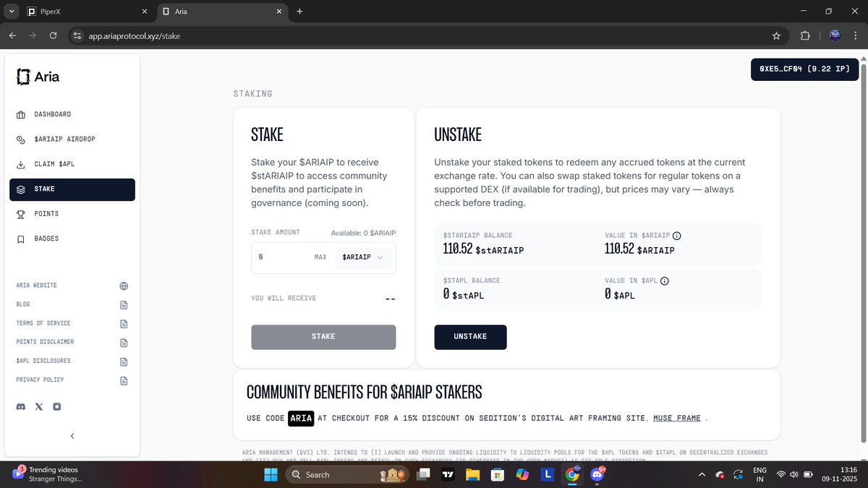Open the connected wallet 0xE5…CF04 button
This screenshot has width=868, height=488.
coord(805,69)
